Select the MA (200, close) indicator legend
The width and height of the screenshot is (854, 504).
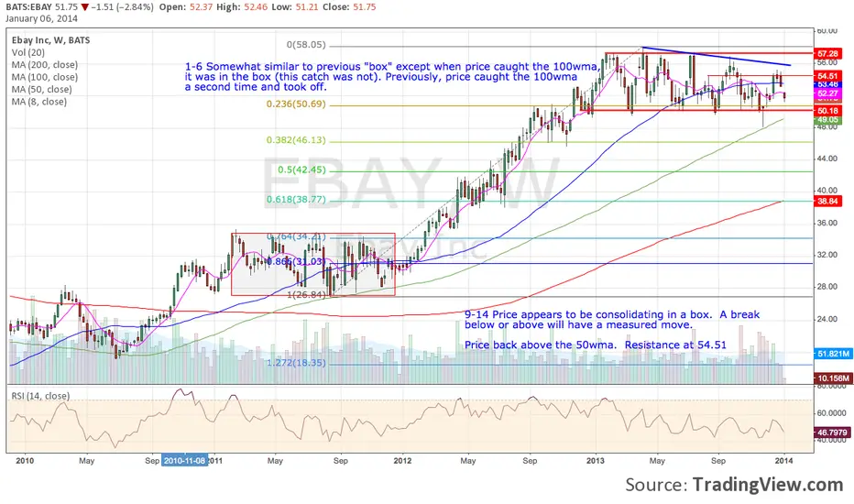pos(45,65)
